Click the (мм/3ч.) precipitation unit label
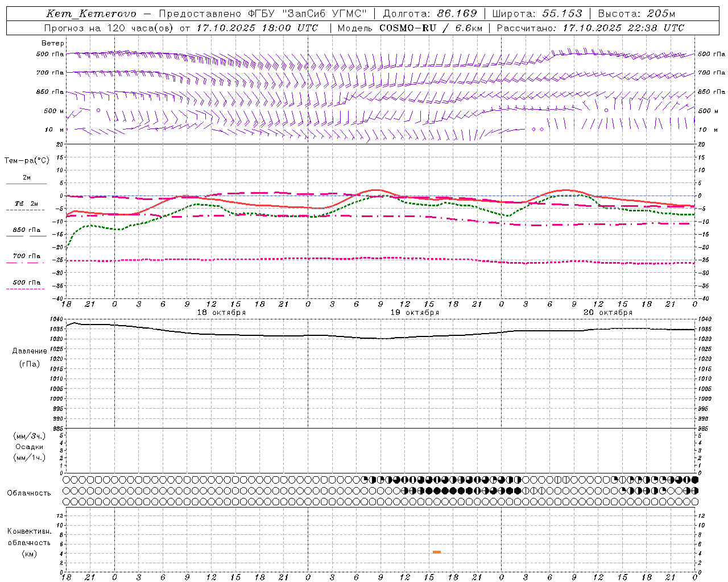This screenshot has width=728, height=582. coord(30,436)
